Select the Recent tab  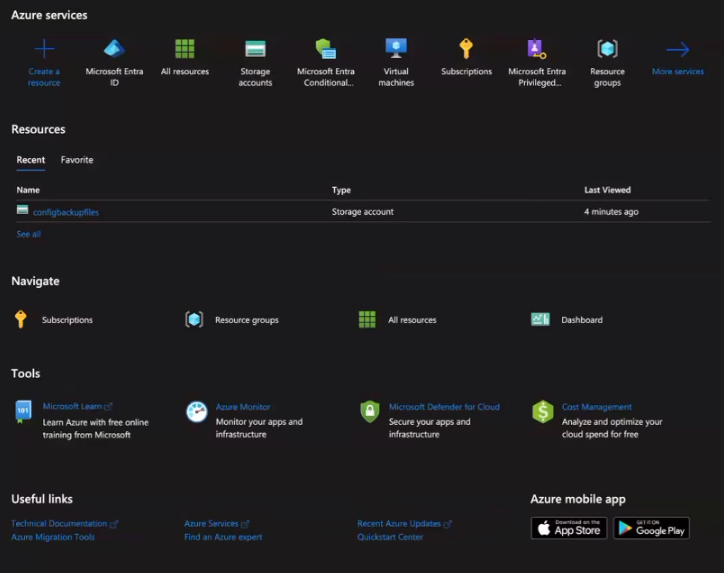[x=30, y=160]
